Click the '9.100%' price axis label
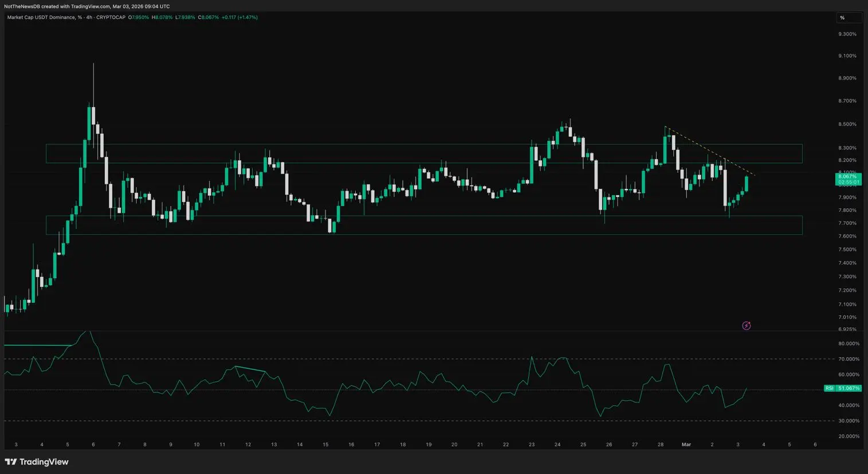Image resolution: width=868 pixels, height=474 pixels. pyautogui.click(x=847, y=56)
